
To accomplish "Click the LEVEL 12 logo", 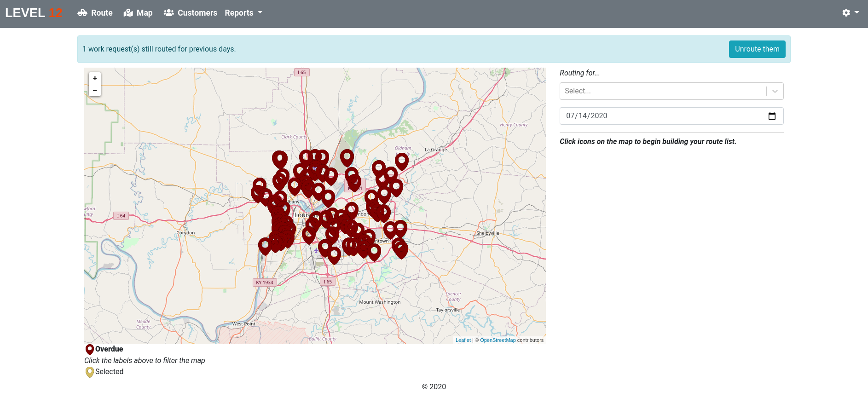I will 34,13.
